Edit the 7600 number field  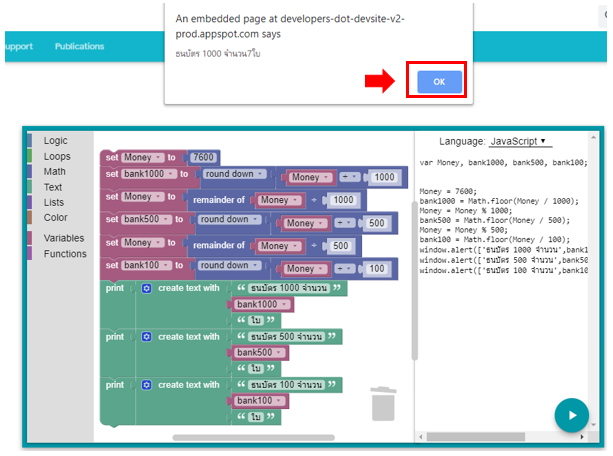(x=204, y=157)
